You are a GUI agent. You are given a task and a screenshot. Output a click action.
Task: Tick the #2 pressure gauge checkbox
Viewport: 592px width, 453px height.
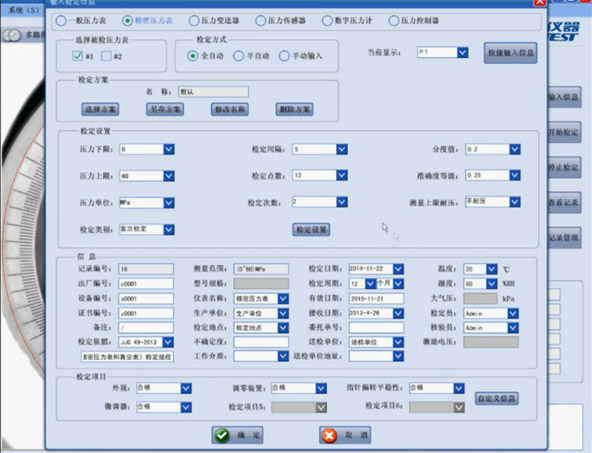point(106,56)
